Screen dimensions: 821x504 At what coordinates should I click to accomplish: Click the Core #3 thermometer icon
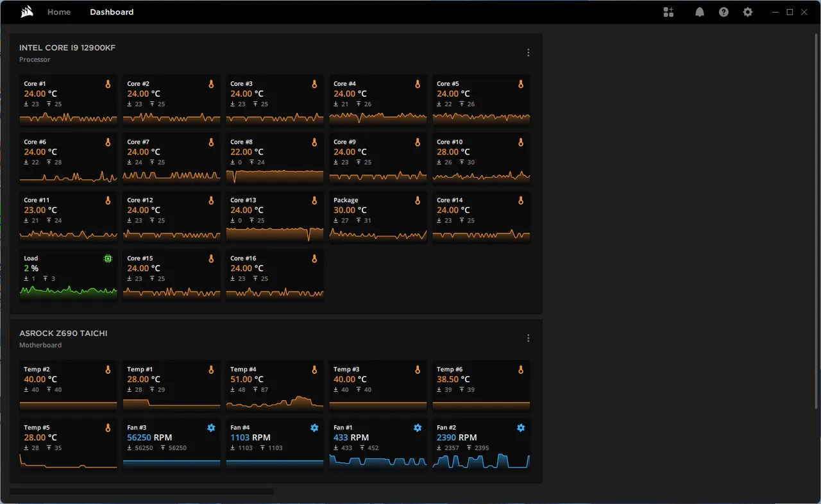pyautogui.click(x=314, y=84)
